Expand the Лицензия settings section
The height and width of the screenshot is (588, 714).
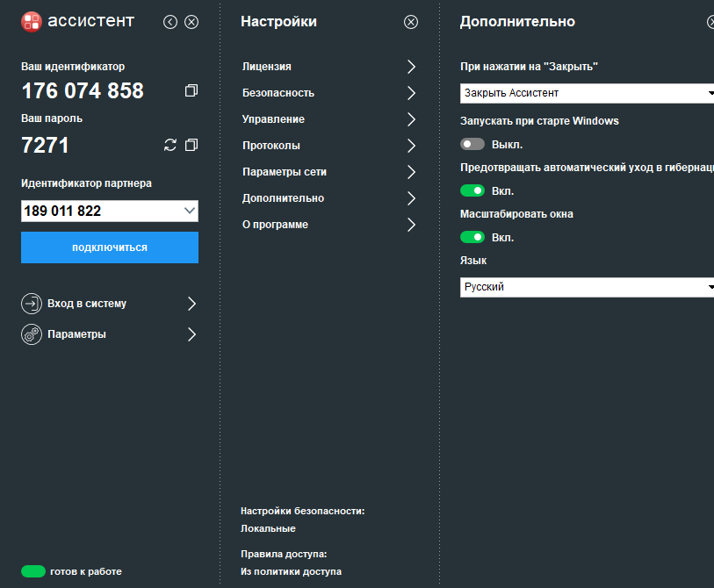[x=325, y=66]
